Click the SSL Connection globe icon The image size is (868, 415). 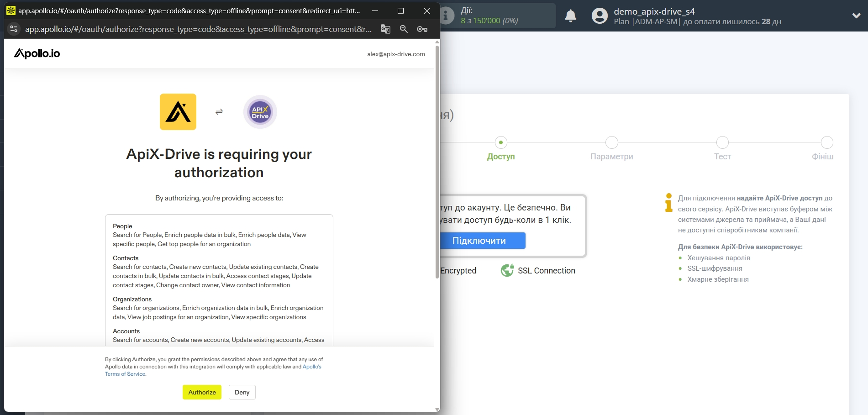(x=507, y=270)
